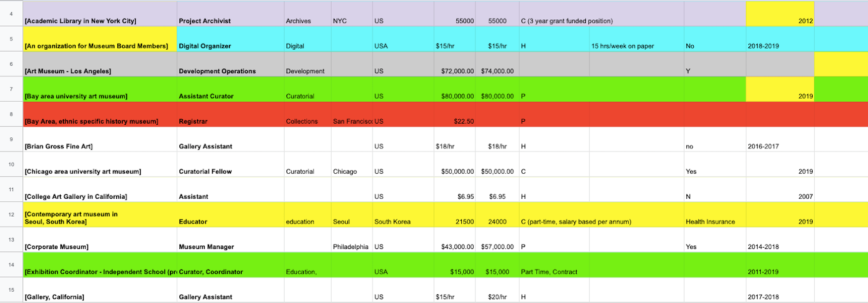Image resolution: width=868 pixels, height=303 pixels.
Task: Select the '15 hrs/week on paper' cell
Action: 635,46
